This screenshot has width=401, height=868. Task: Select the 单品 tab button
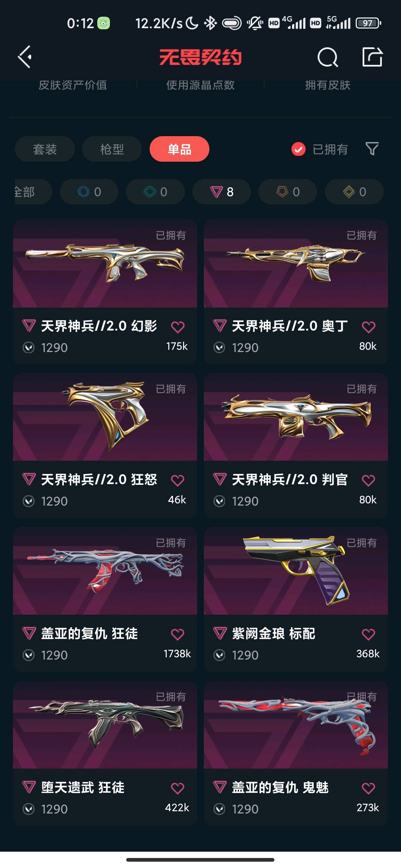(x=179, y=149)
